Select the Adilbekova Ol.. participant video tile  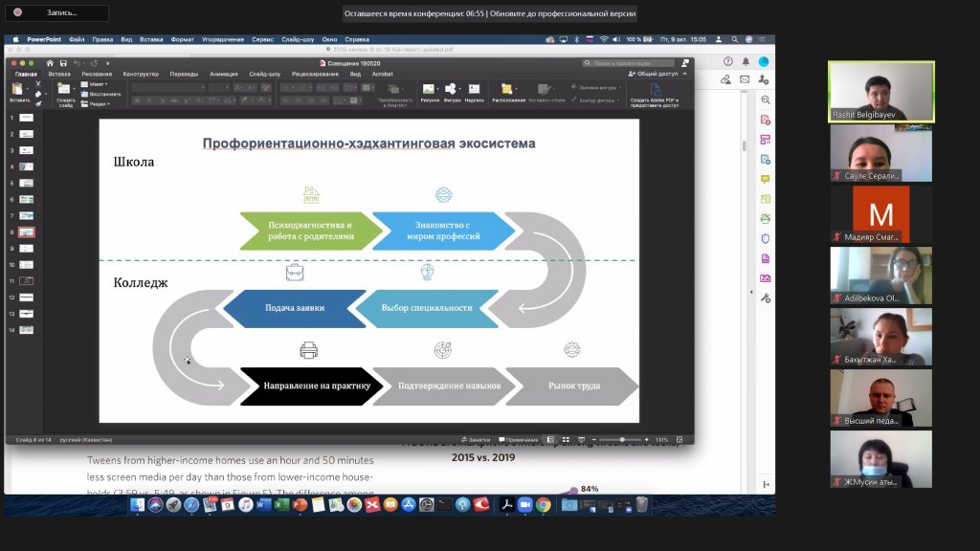(881, 275)
